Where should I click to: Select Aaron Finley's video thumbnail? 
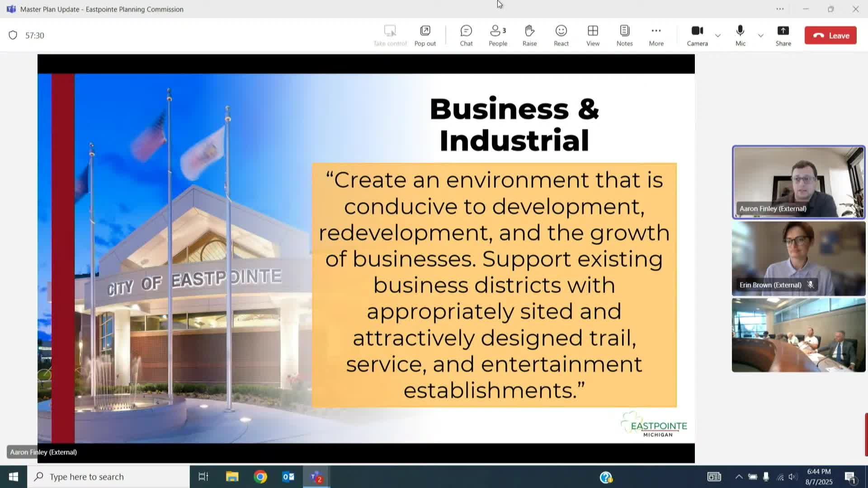point(798,183)
